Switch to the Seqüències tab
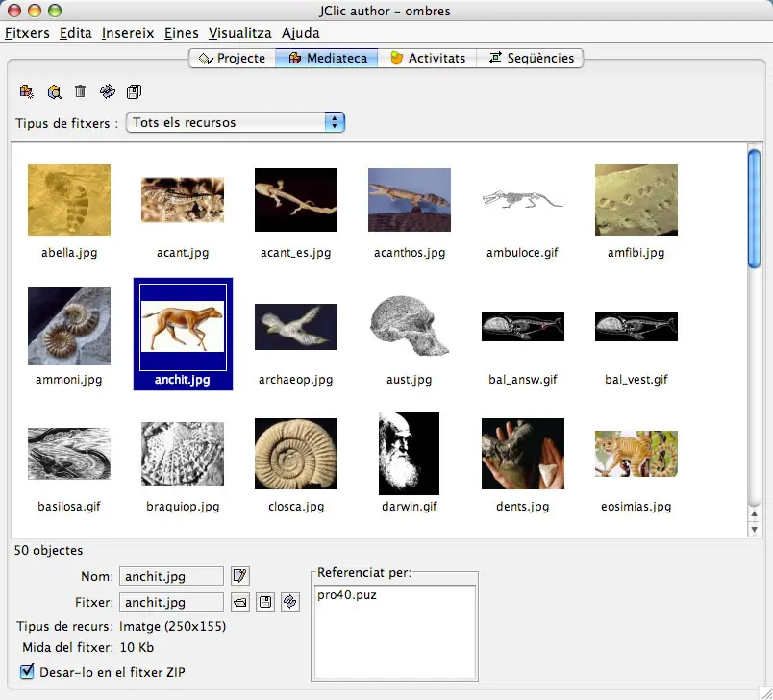This screenshot has width=773, height=700. click(x=531, y=58)
